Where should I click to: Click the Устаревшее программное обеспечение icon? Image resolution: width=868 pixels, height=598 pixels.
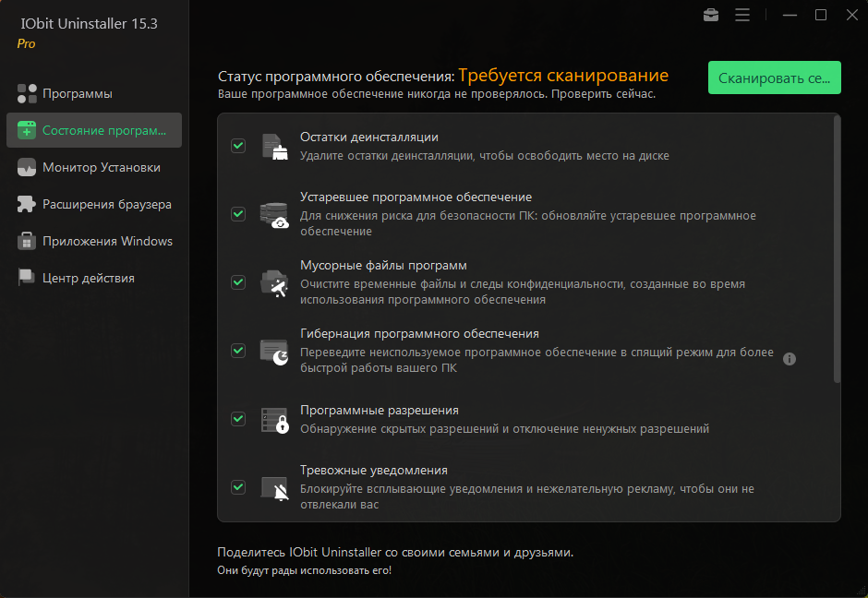[274, 215]
